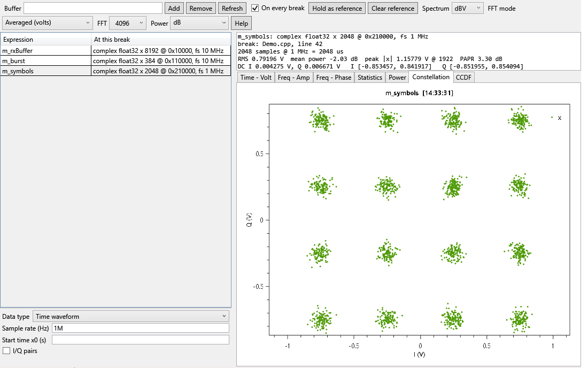Click the Buffer name input field
Viewport: 588px width, 368px height.
(93, 8)
